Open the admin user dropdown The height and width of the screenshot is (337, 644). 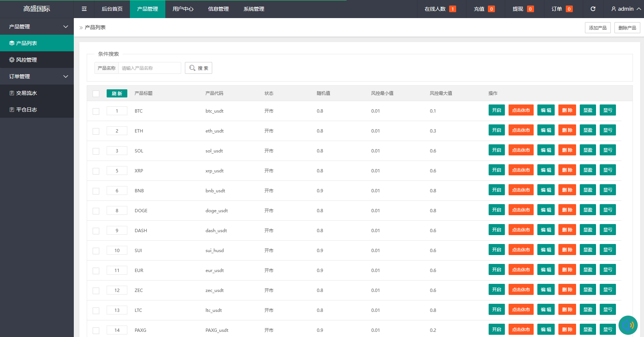click(x=626, y=9)
